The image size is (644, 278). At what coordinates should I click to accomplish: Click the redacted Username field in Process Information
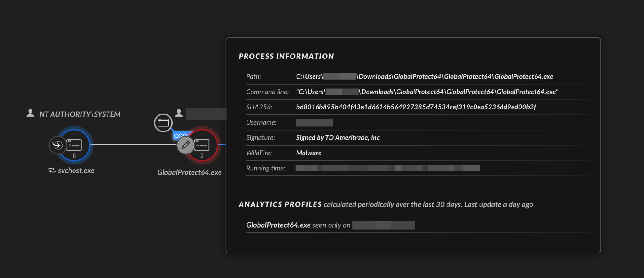pyautogui.click(x=314, y=122)
